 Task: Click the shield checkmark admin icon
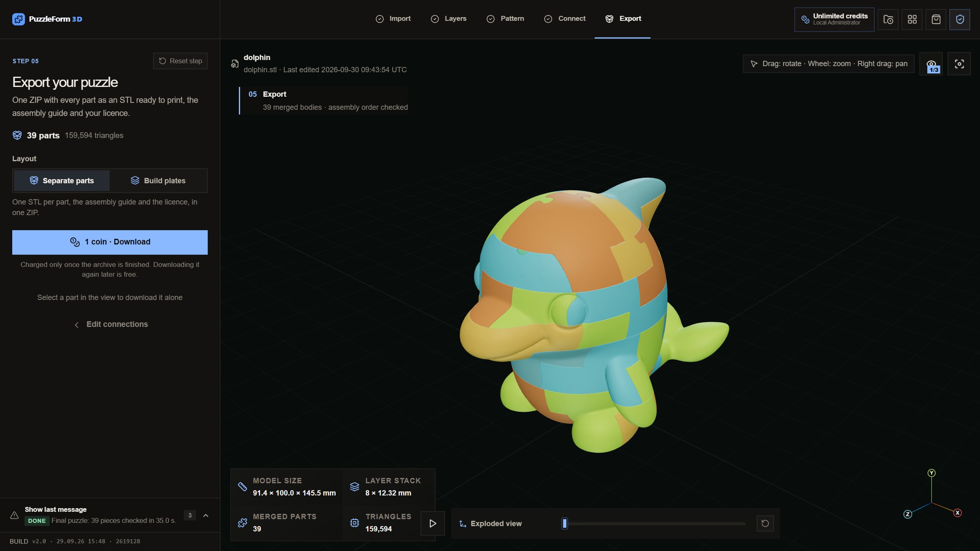[x=960, y=19]
